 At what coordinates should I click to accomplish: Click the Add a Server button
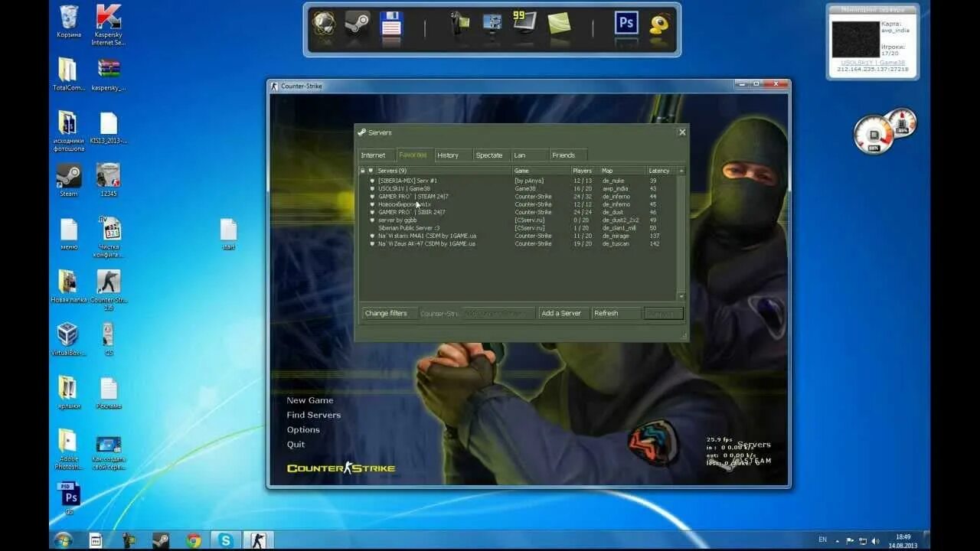[564, 313]
